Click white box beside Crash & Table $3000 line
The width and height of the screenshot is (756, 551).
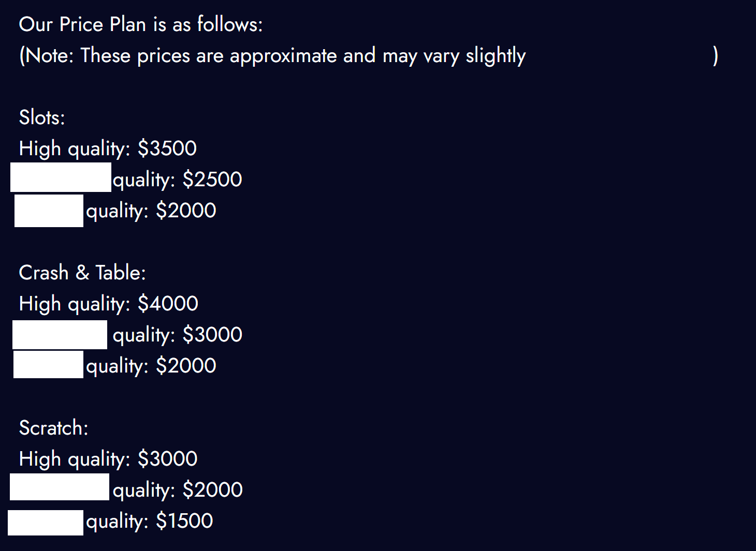60,335
